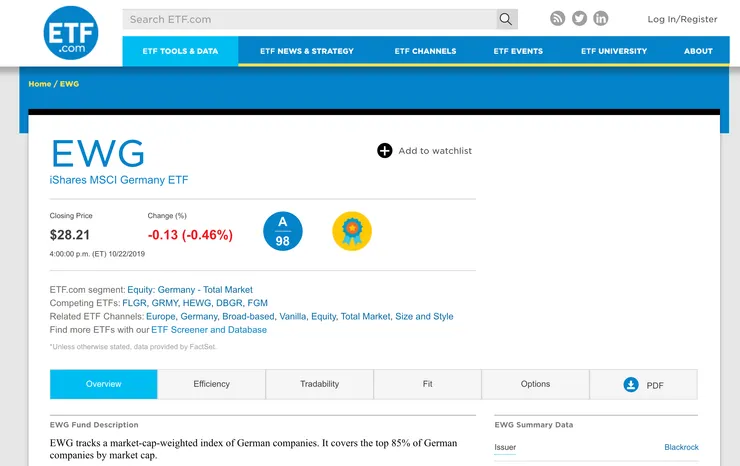
Task: Open ETF Tools & Data menu
Action: 180,51
